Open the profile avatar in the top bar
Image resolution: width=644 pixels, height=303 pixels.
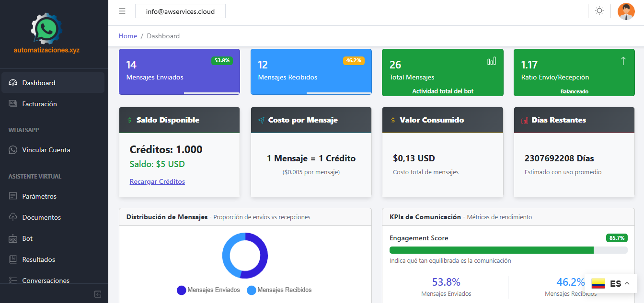pyautogui.click(x=626, y=11)
